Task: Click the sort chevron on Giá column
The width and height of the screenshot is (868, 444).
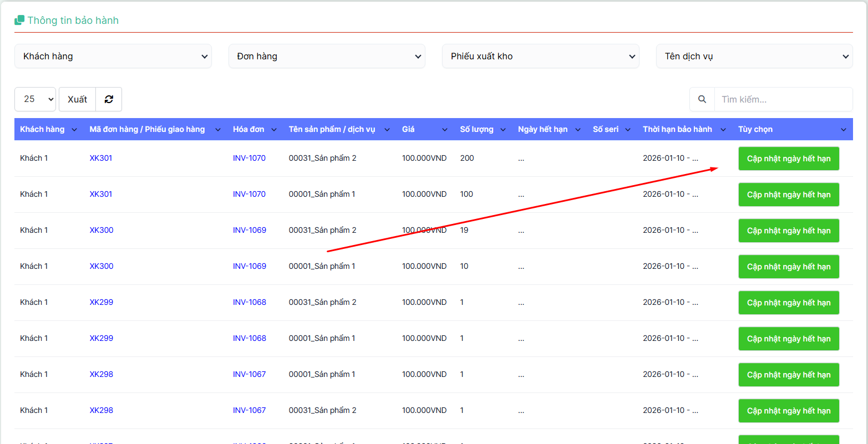Action: [x=444, y=130]
